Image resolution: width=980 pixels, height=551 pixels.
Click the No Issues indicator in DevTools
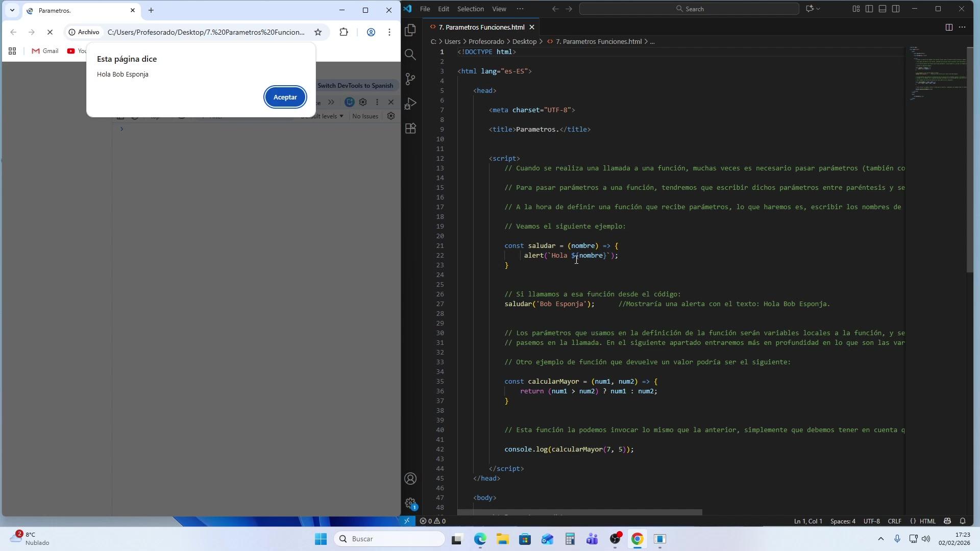pos(365,116)
